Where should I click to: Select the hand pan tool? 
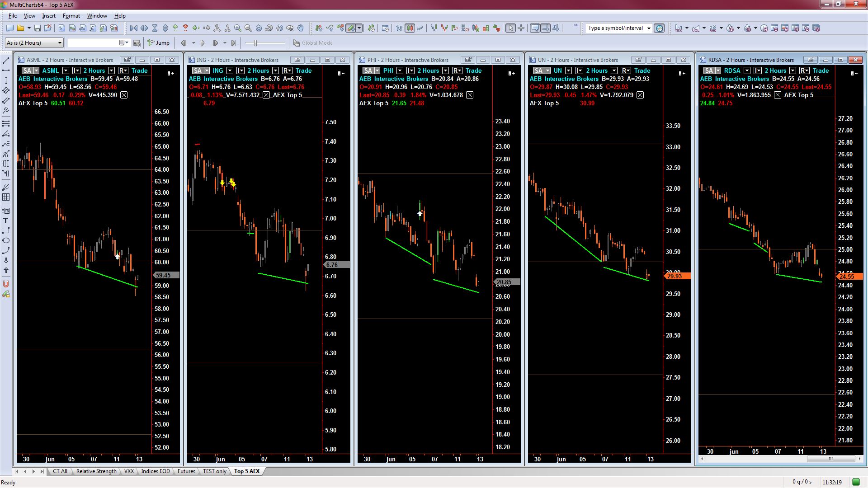[301, 28]
